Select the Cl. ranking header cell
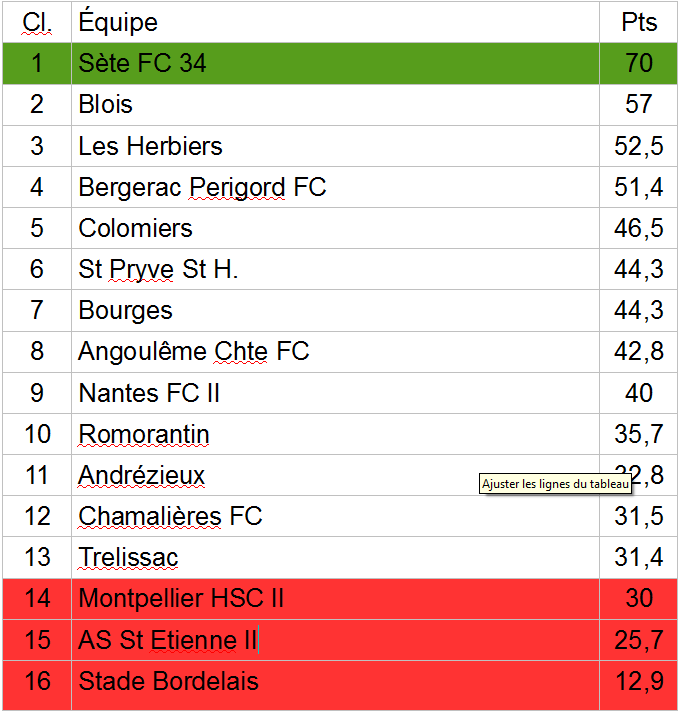 pos(37,22)
